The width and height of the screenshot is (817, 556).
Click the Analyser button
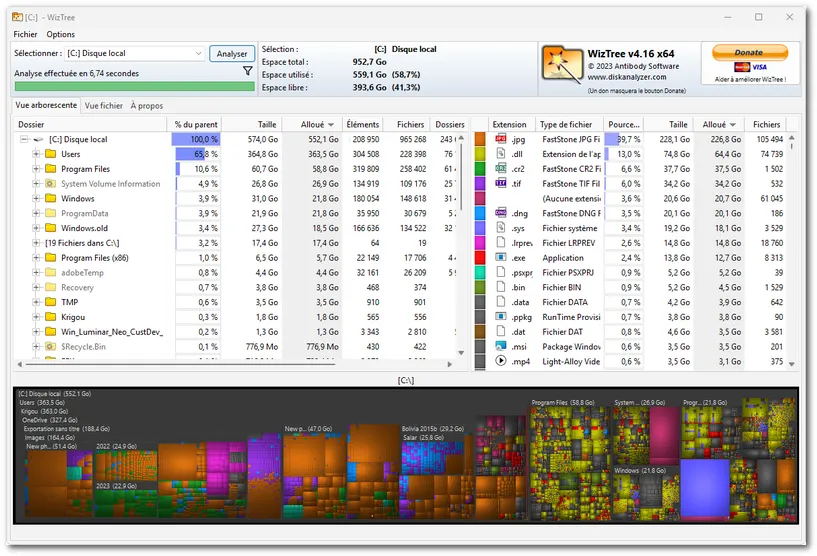232,54
